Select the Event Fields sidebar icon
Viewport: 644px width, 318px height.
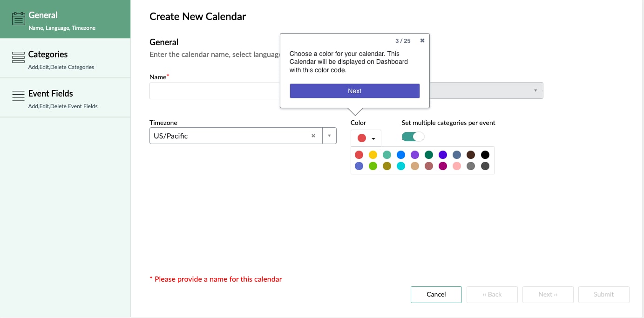pyautogui.click(x=18, y=96)
